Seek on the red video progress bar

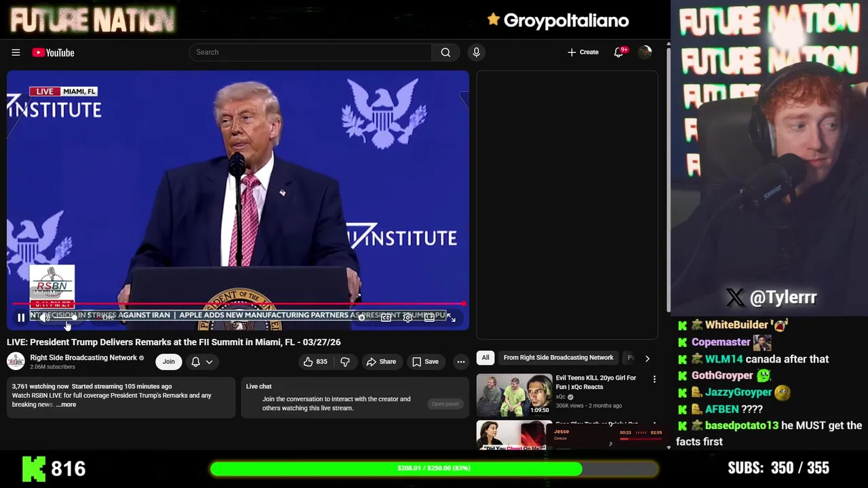[238, 304]
